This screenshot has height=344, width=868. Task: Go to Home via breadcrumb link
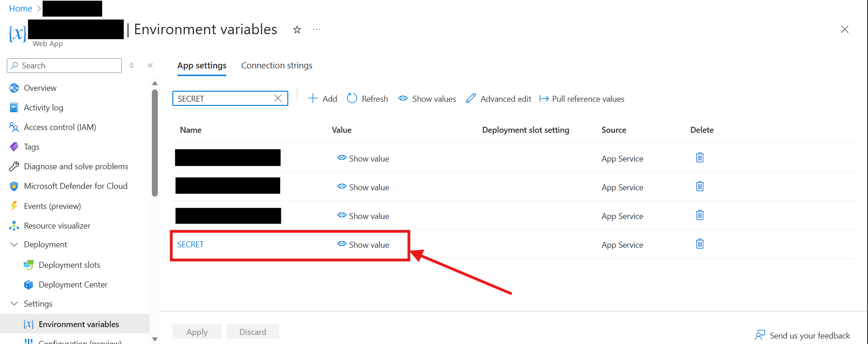pos(21,8)
